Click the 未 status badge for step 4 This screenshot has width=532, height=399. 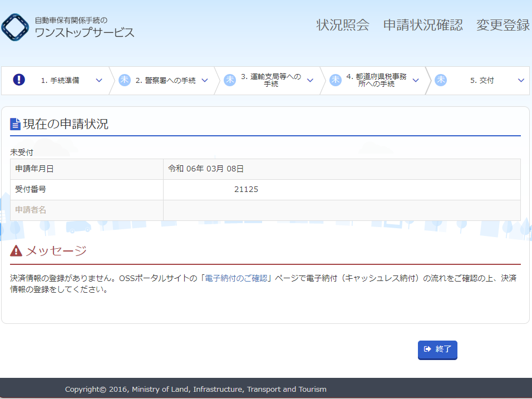tap(336, 80)
